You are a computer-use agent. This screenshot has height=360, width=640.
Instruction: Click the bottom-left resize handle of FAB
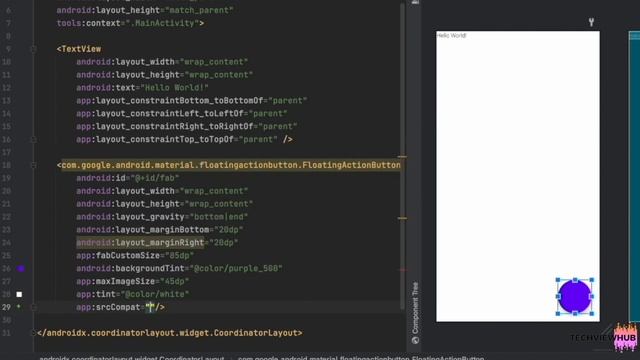coord(558,313)
